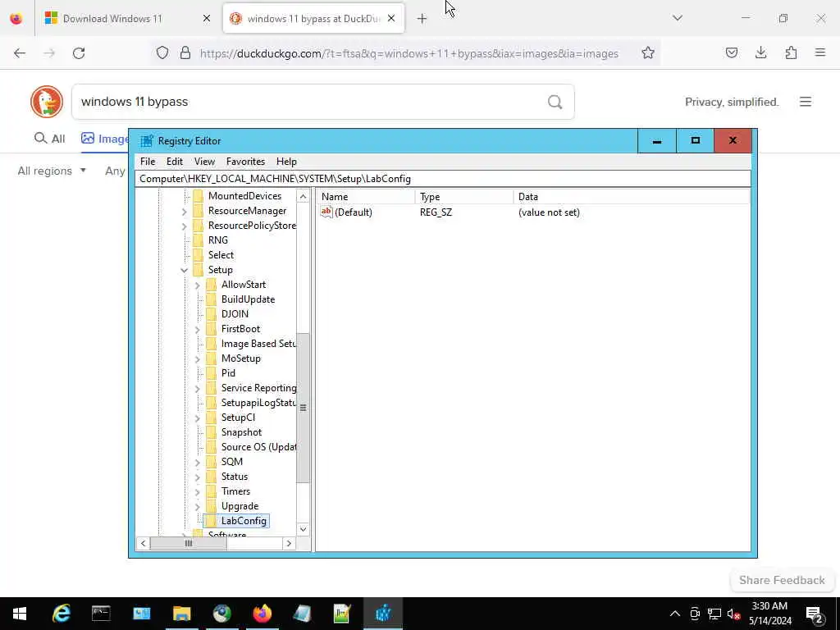This screenshot has height=630, width=840.
Task: Open the Edit menu in Registry Editor
Action: [x=175, y=162]
